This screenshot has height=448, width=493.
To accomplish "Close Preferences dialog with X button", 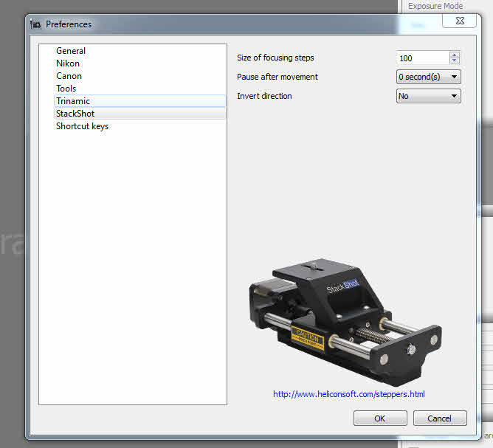I will pos(460,21).
